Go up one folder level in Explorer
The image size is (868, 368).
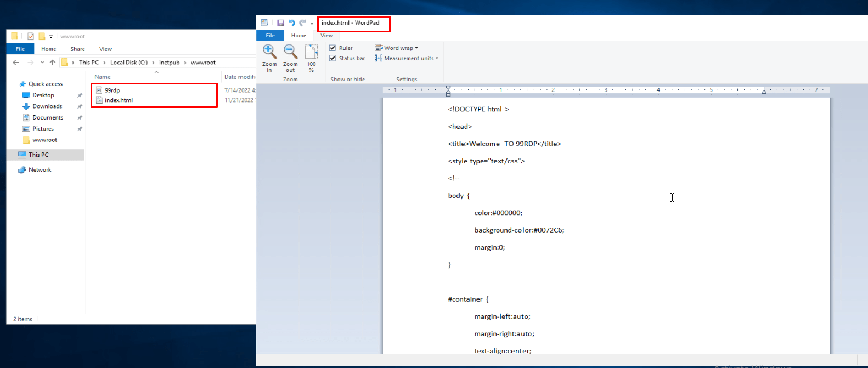[53, 63]
